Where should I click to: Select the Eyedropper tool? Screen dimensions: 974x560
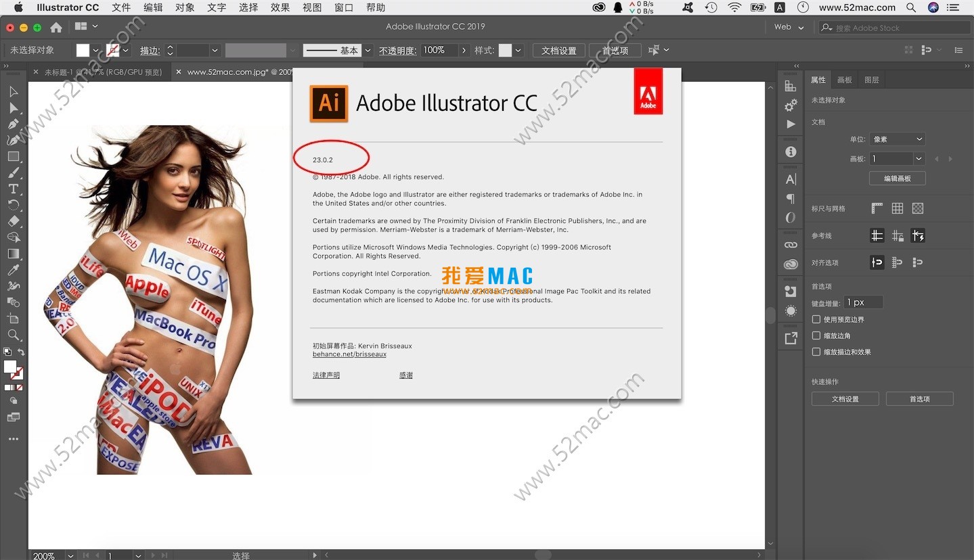tap(14, 270)
